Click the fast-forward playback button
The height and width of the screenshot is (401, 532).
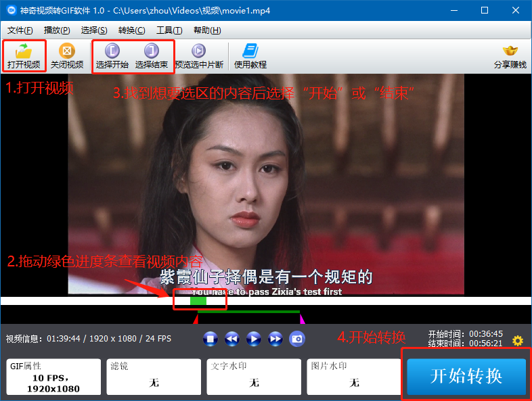click(x=275, y=339)
